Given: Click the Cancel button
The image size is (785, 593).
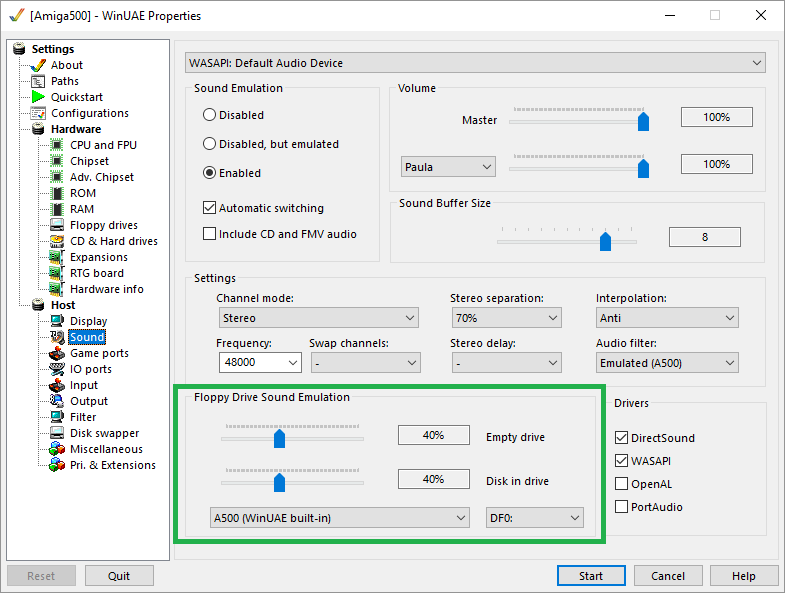Looking at the screenshot, I should click(668, 576).
